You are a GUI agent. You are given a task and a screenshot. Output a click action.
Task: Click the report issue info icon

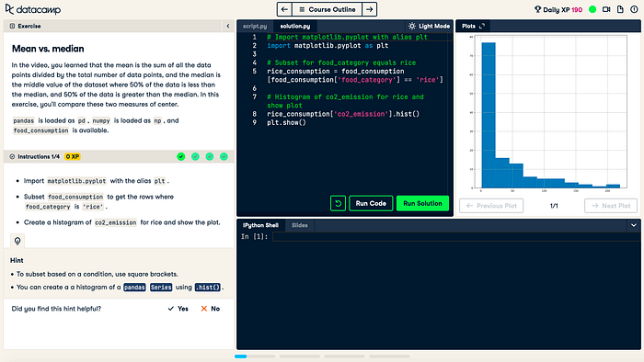click(x=634, y=9)
